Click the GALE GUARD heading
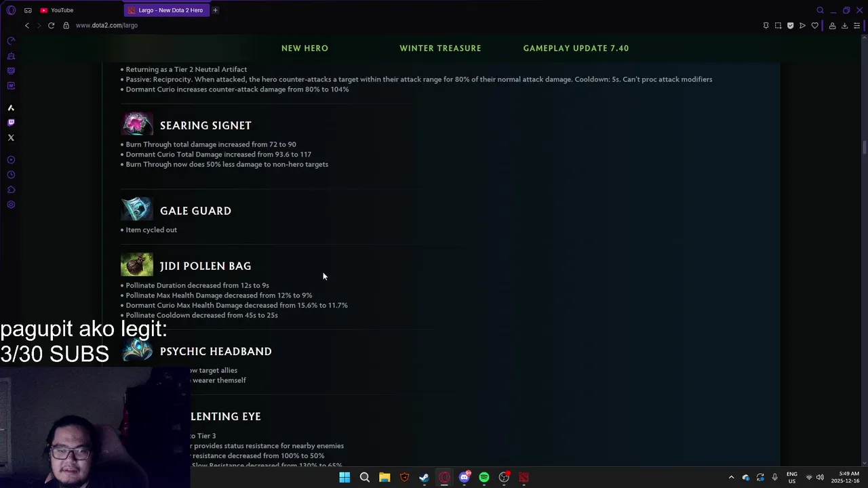 pyautogui.click(x=195, y=211)
